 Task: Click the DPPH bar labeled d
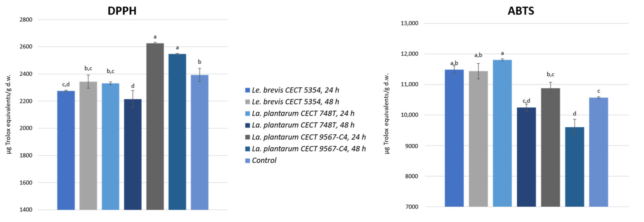133,154
